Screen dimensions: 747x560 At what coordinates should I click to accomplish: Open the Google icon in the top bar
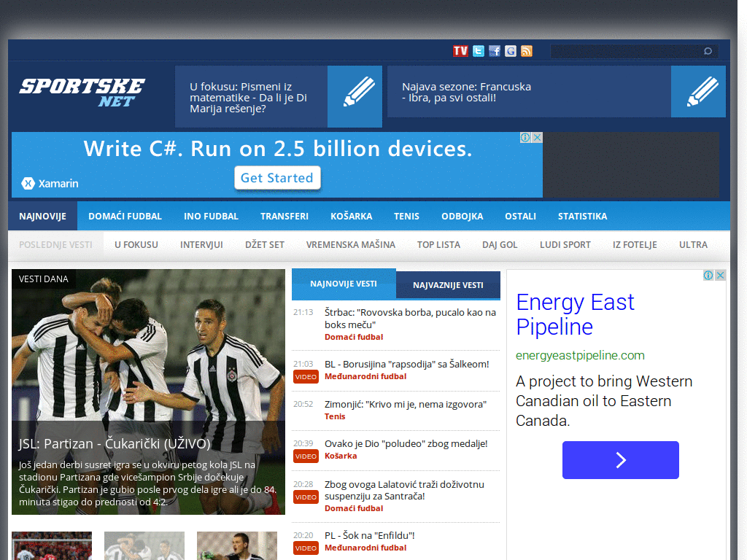(x=510, y=51)
